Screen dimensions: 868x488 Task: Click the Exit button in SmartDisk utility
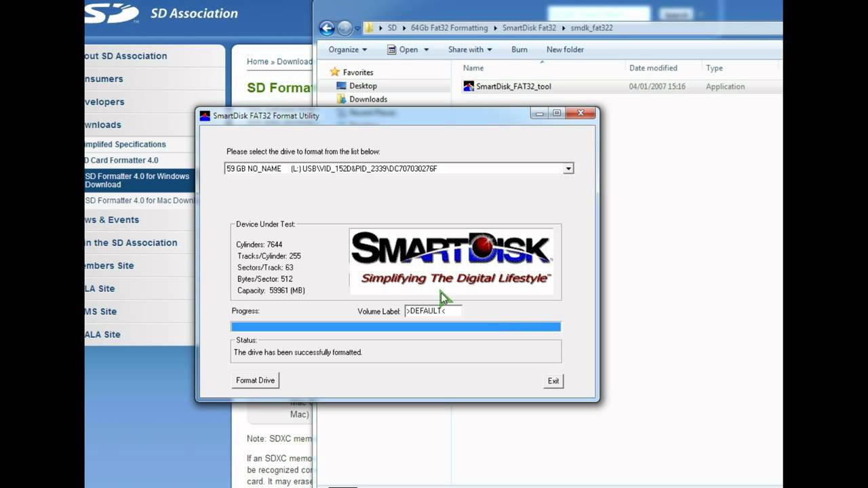(553, 381)
